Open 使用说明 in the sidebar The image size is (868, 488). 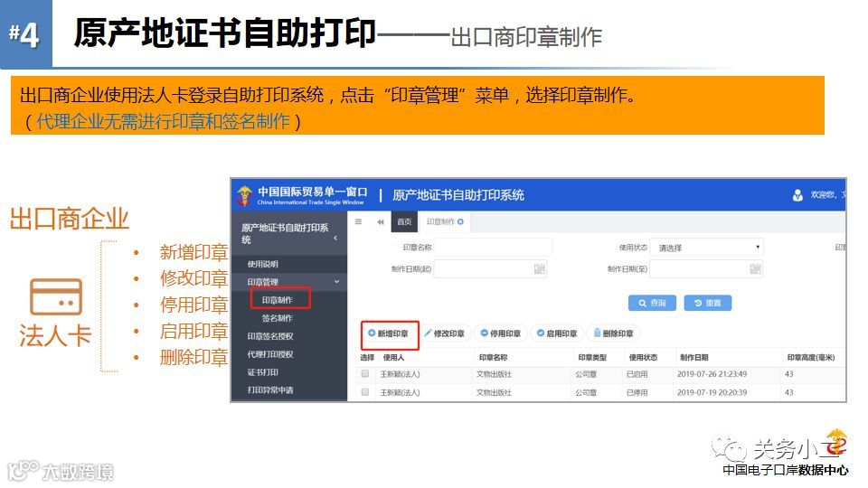(x=263, y=264)
